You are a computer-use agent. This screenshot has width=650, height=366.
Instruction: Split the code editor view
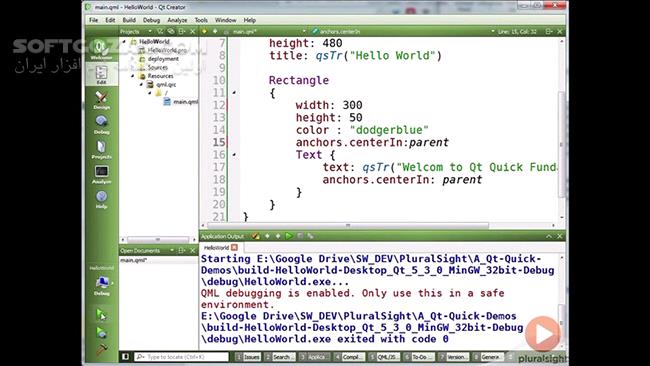tap(549, 32)
